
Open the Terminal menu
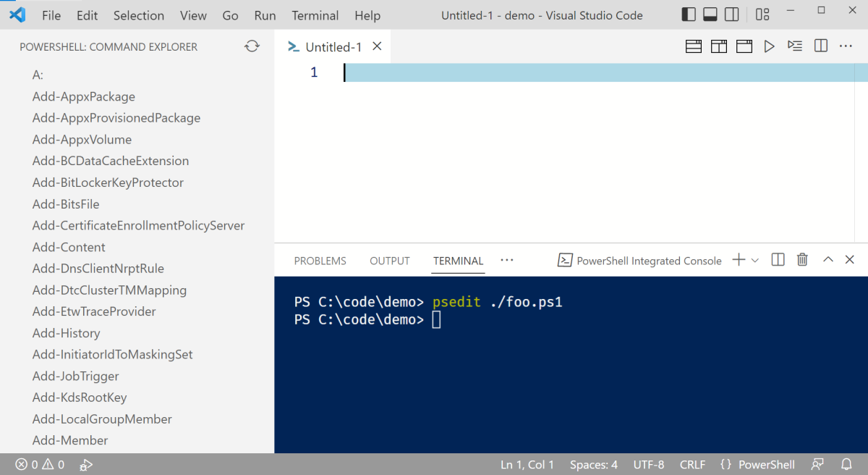pyautogui.click(x=315, y=15)
